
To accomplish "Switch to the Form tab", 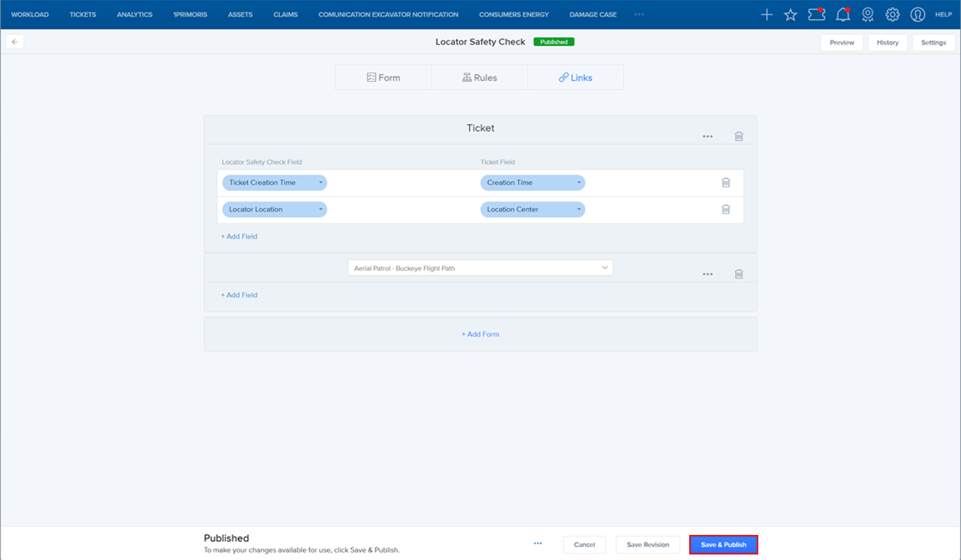I will click(x=383, y=78).
